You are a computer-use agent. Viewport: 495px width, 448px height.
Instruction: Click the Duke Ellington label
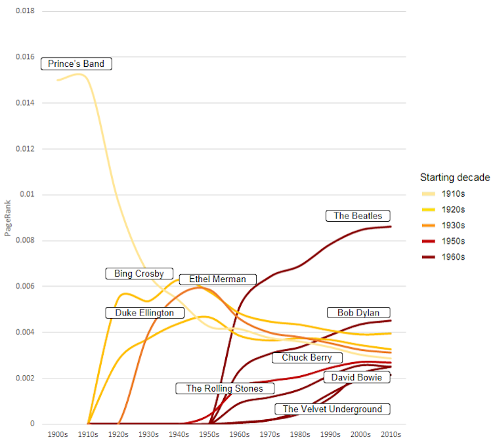(144, 313)
